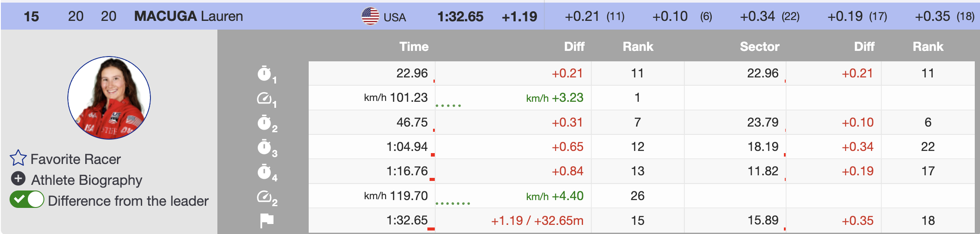Click the intermediate 2 stopwatch icon
The width and height of the screenshot is (980, 234).
(x=264, y=123)
